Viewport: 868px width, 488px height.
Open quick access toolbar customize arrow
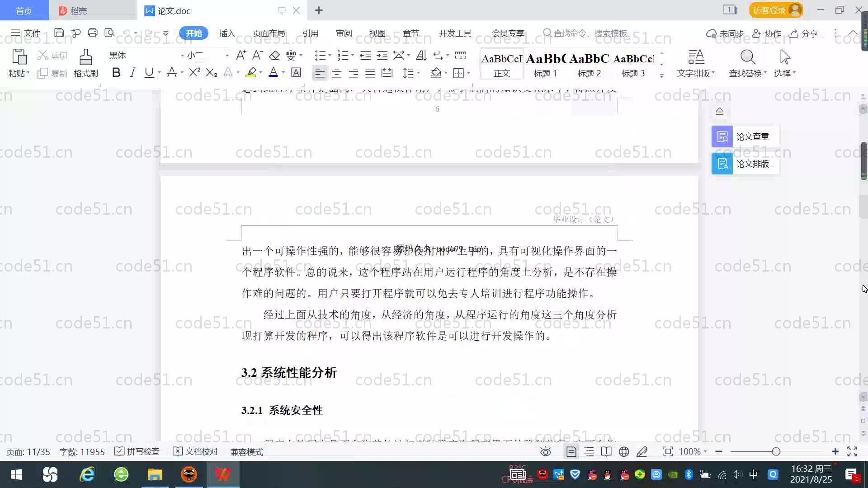tap(166, 33)
